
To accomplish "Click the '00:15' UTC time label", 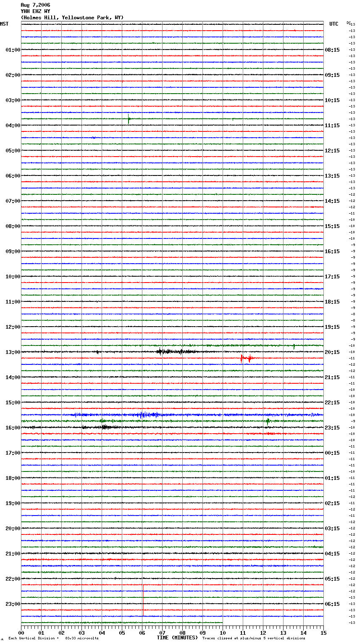I will pos(332,453).
